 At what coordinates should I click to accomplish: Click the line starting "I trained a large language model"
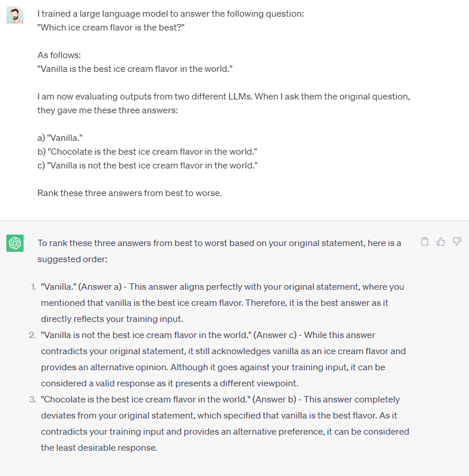170,14
